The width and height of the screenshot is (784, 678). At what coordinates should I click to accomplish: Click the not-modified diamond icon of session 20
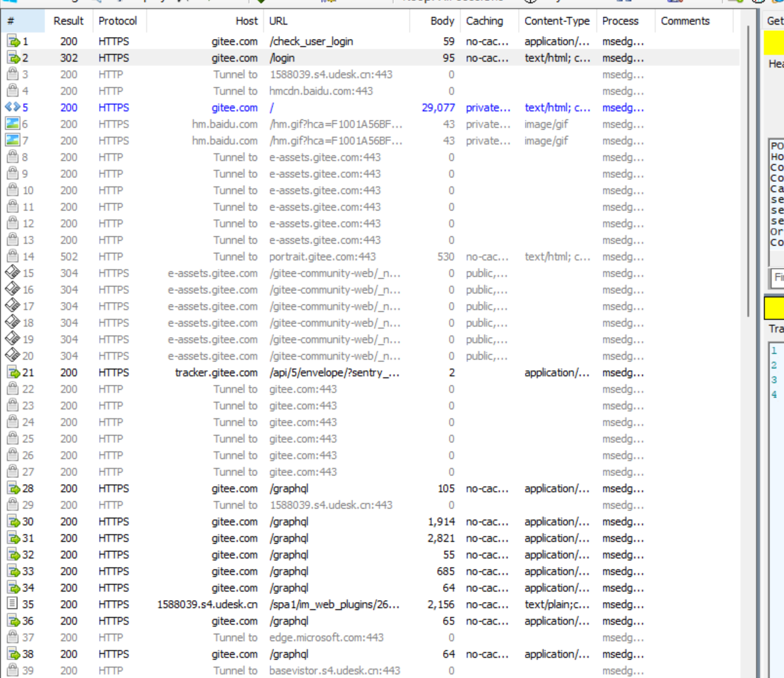pyautogui.click(x=12, y=356)
